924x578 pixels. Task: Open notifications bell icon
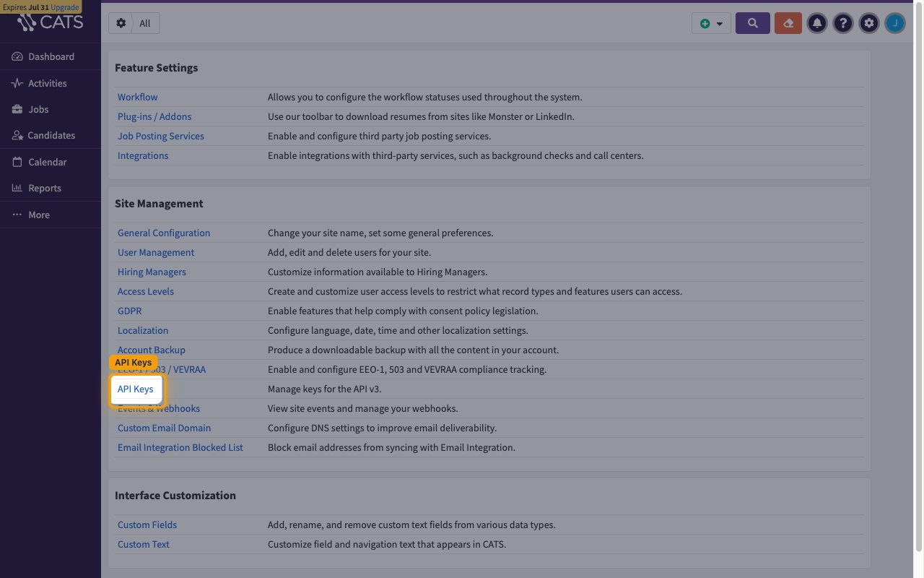(817, 23)
